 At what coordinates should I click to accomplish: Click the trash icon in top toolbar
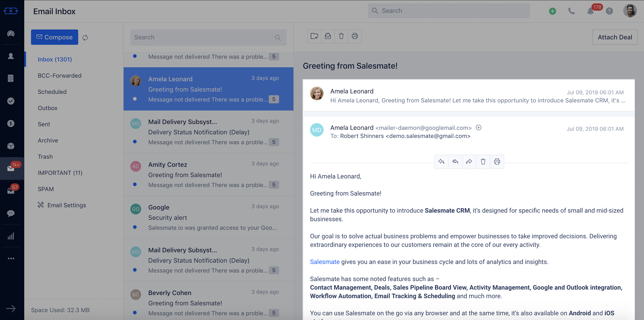341,36
